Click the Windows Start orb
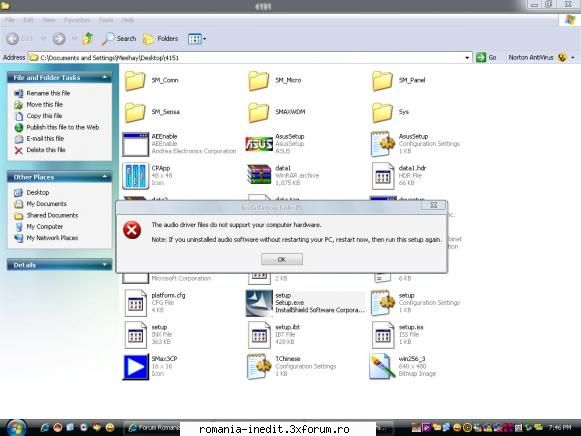 point(16,428)
